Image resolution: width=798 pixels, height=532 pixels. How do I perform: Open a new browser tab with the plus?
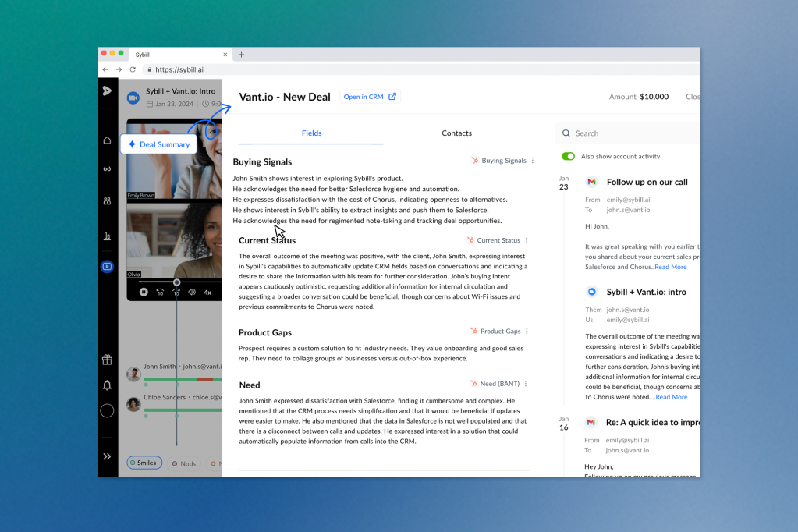(241, 55)
